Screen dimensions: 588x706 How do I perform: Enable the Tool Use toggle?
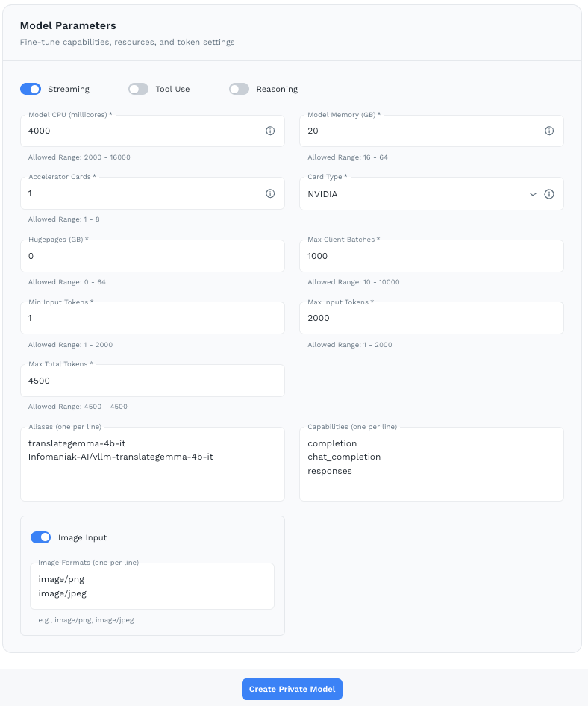pos(138,88)
